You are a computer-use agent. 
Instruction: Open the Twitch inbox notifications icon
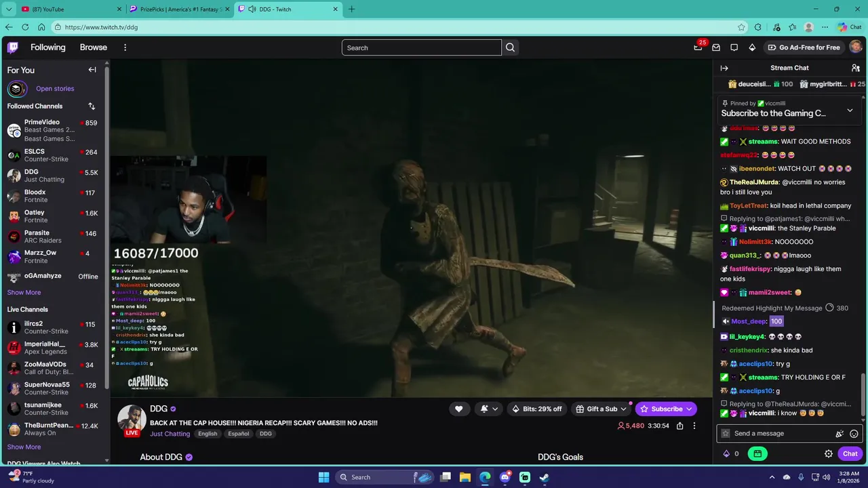[x=715, y=47]
